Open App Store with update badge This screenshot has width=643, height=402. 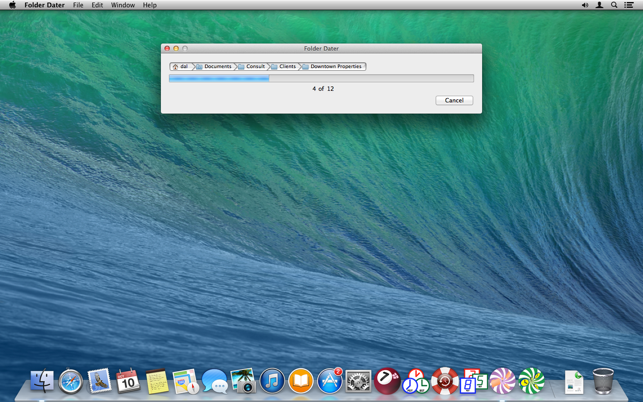(330, 381)
